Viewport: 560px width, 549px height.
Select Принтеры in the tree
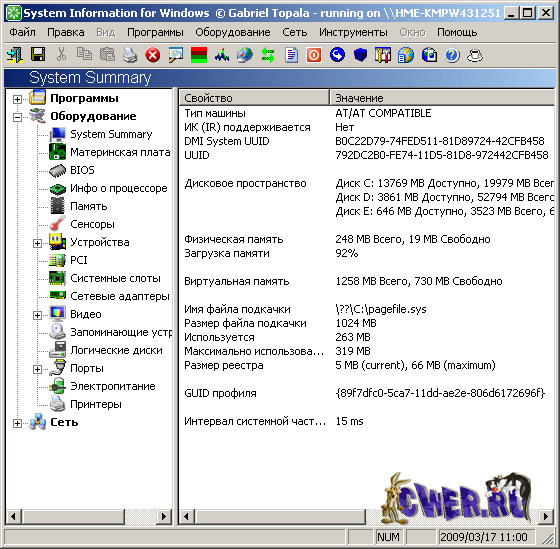tap(96, 404)
